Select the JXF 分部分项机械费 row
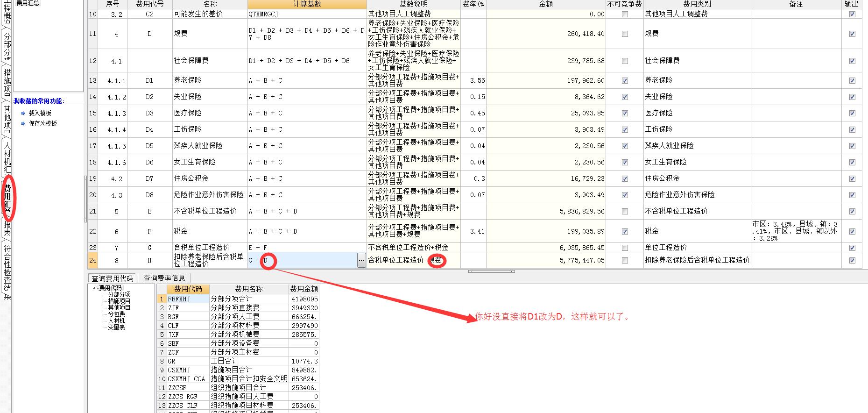 [238, 335]
